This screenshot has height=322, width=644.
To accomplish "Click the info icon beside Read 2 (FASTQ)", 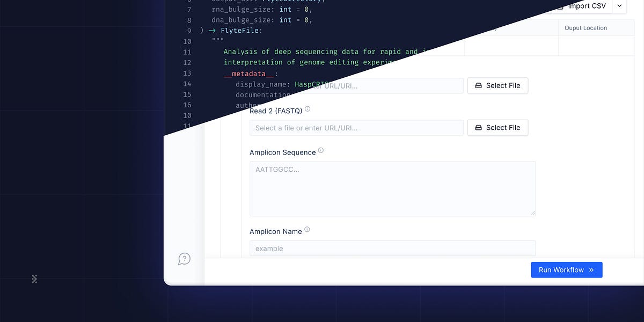I will [x=308, y=108].
